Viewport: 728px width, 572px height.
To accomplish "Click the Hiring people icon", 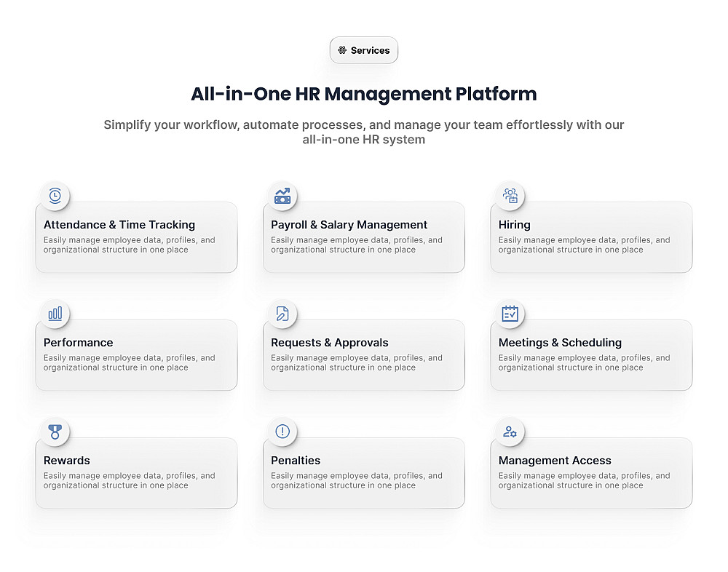I will (510, 196).
